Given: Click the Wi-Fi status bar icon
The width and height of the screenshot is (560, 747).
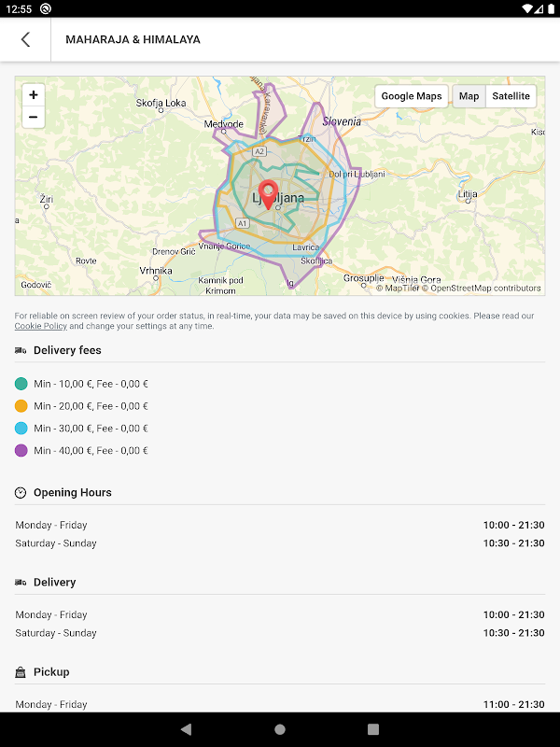Looking at the screenshot, I should (x=527, y=9).
